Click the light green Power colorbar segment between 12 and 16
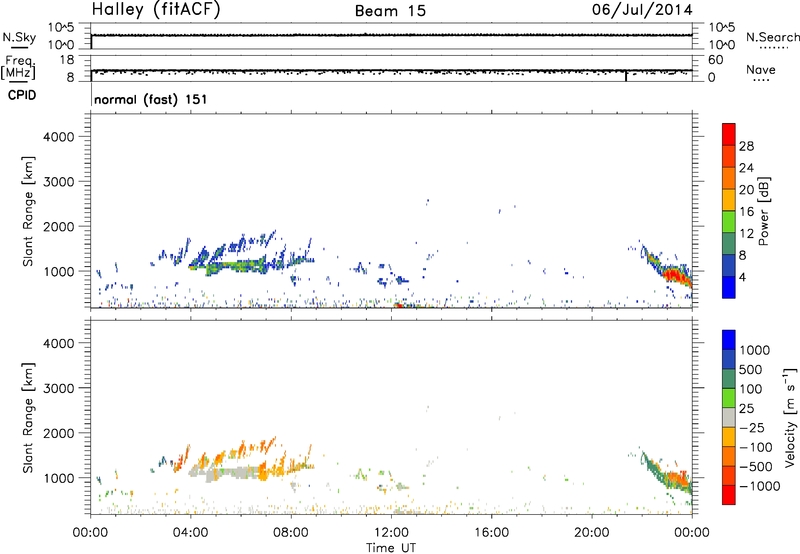 point(729,221)
